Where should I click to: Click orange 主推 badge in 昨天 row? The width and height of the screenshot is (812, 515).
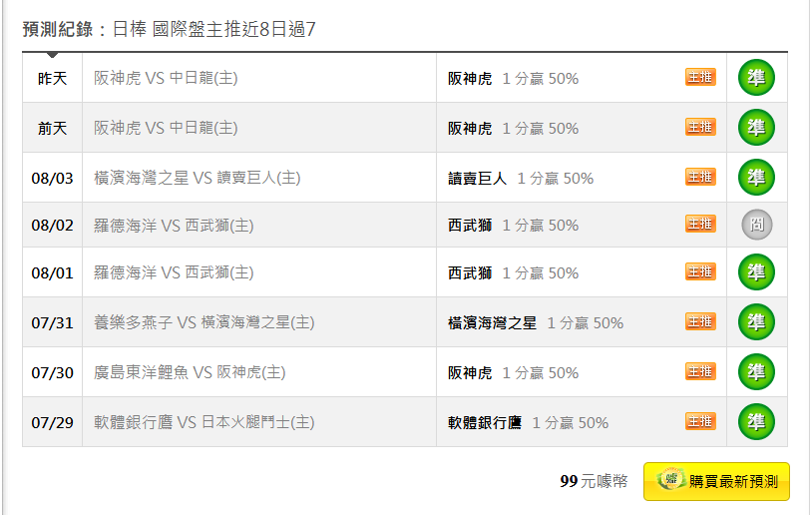click(700, 77)
